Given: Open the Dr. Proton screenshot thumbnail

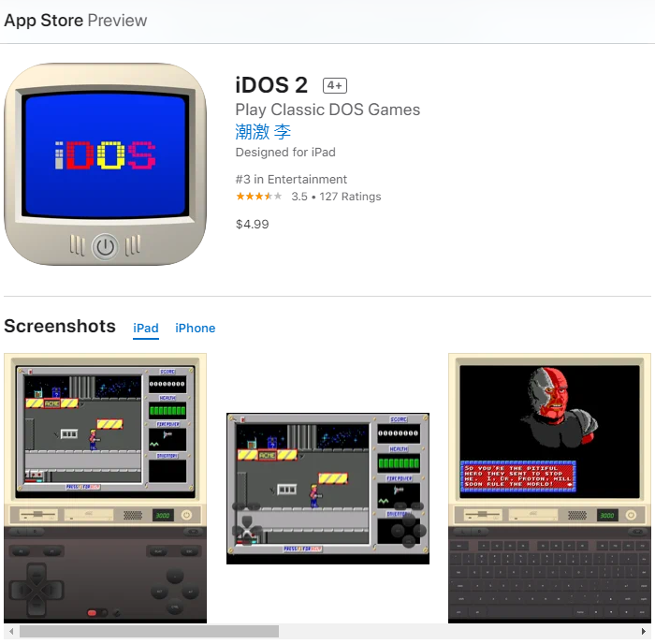Looking at the screenshot, I should (x=550, y=488).
